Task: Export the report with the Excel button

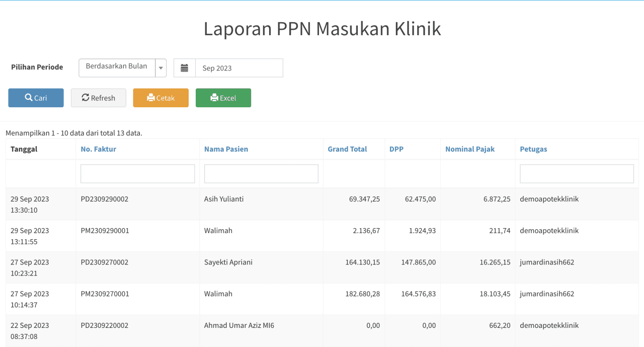Action: coord(223,98)
